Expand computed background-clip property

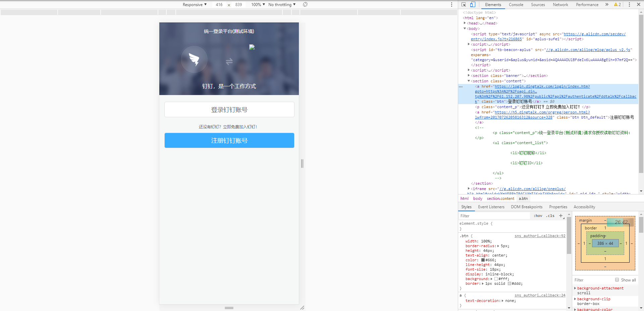click(x=575, y=299)
